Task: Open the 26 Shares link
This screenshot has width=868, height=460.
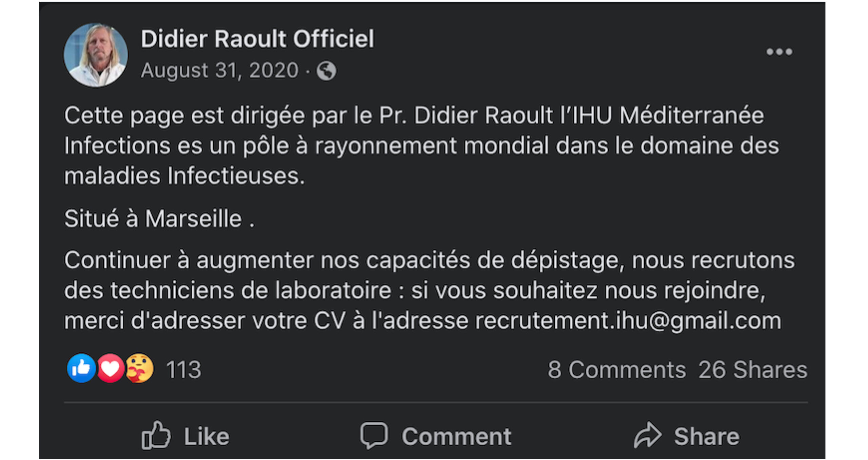Action: [x=753, y=369]
